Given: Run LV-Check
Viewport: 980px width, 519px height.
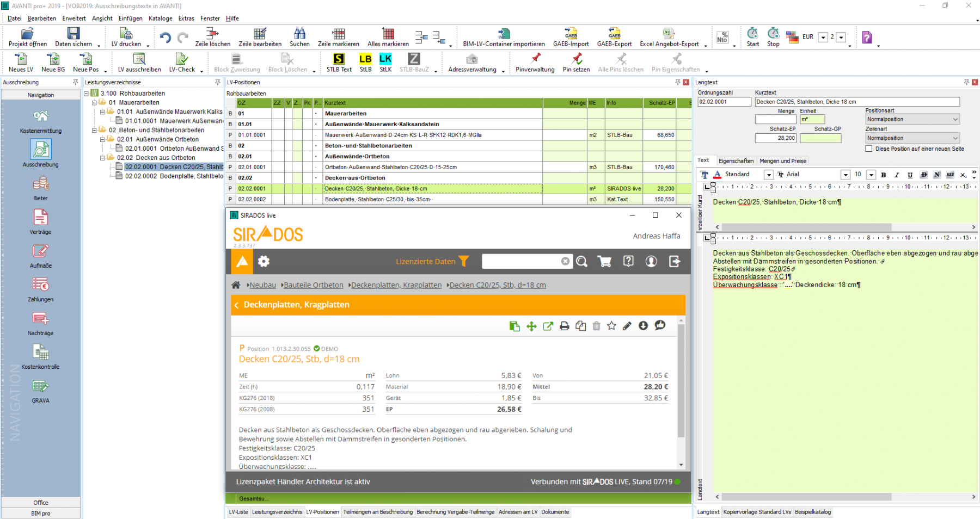Looking at the screenshot, I should click(182, 63).
